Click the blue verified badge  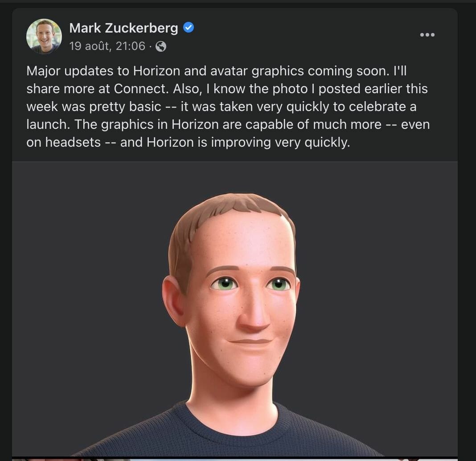pos(189,28)
